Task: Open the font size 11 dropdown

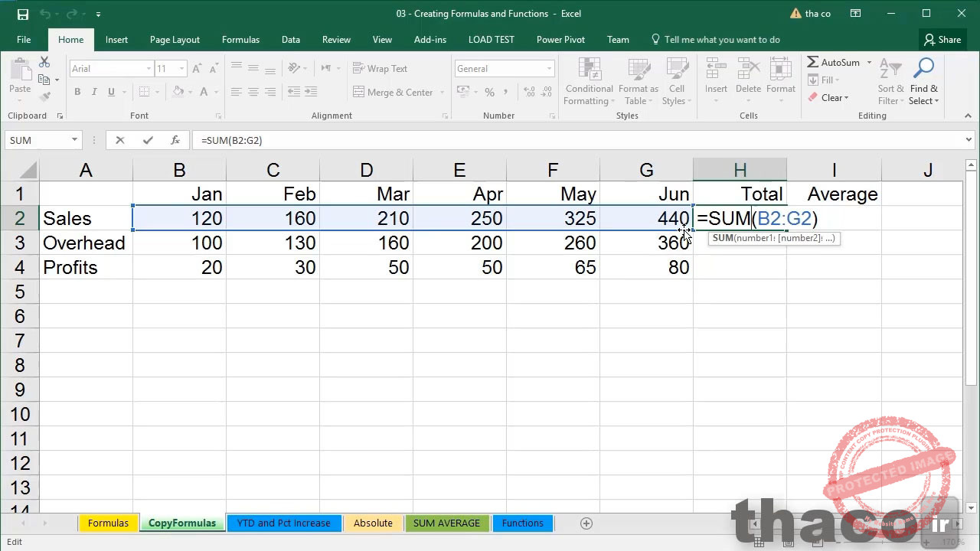Action: (181, 69)
